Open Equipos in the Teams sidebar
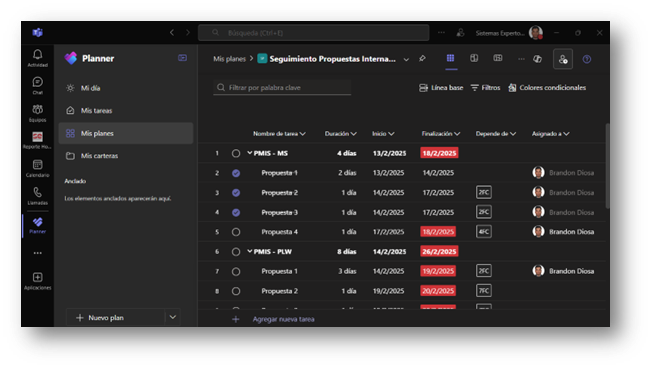This screenshot has height=369, width=652. pos(37,113)
